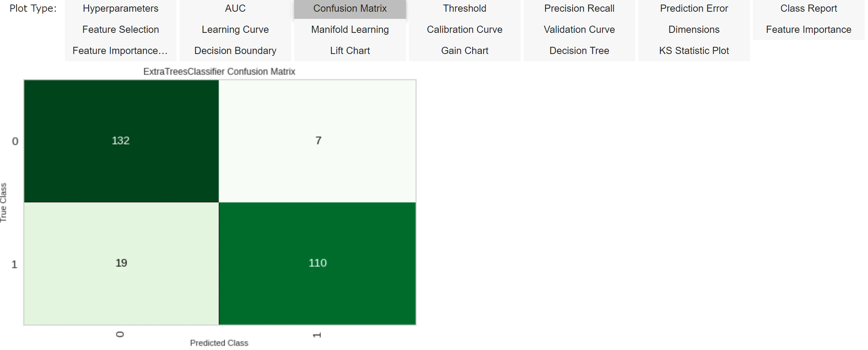Open the Class Report plot

tap(809, 9)
